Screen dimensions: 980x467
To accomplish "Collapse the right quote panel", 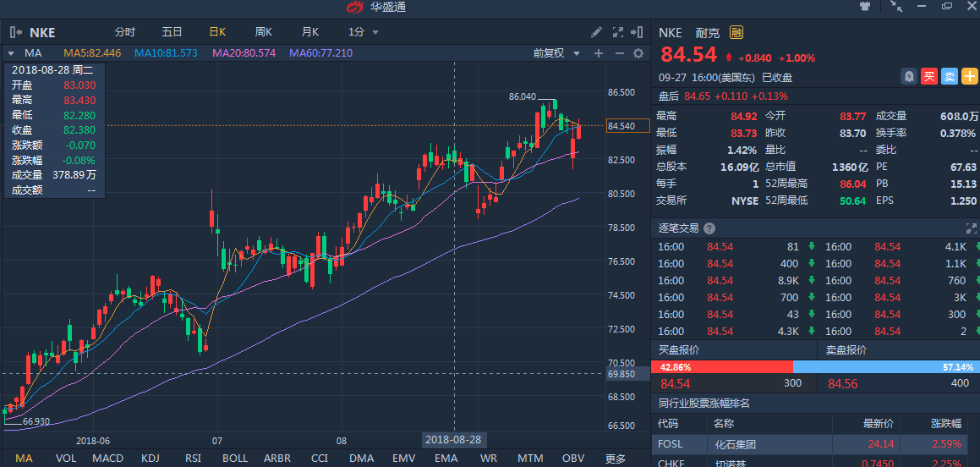I will click(x=638, y=32).
